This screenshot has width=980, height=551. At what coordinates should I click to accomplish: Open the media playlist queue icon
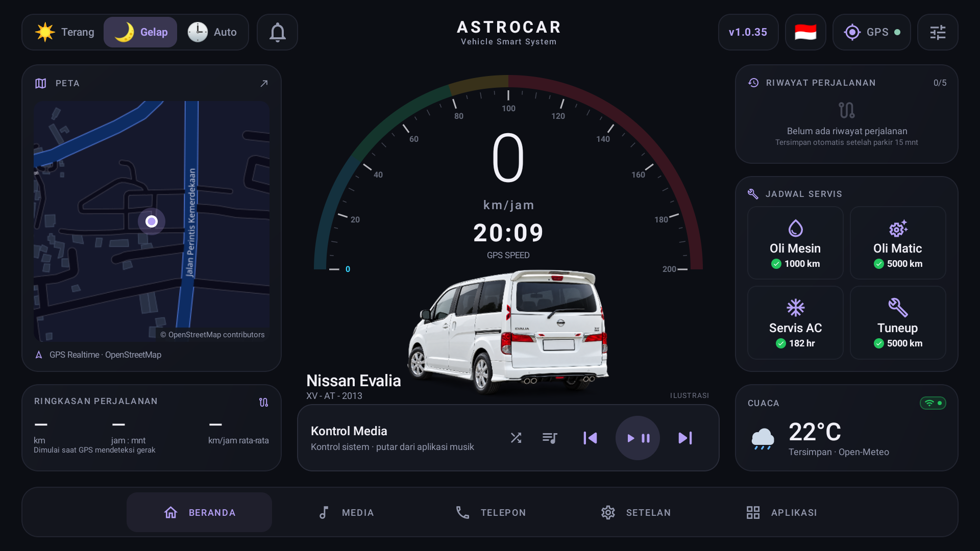(x=550, y=438)
